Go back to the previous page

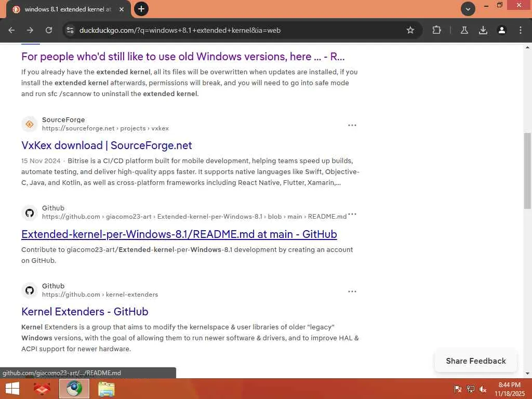tap(11, 30)
